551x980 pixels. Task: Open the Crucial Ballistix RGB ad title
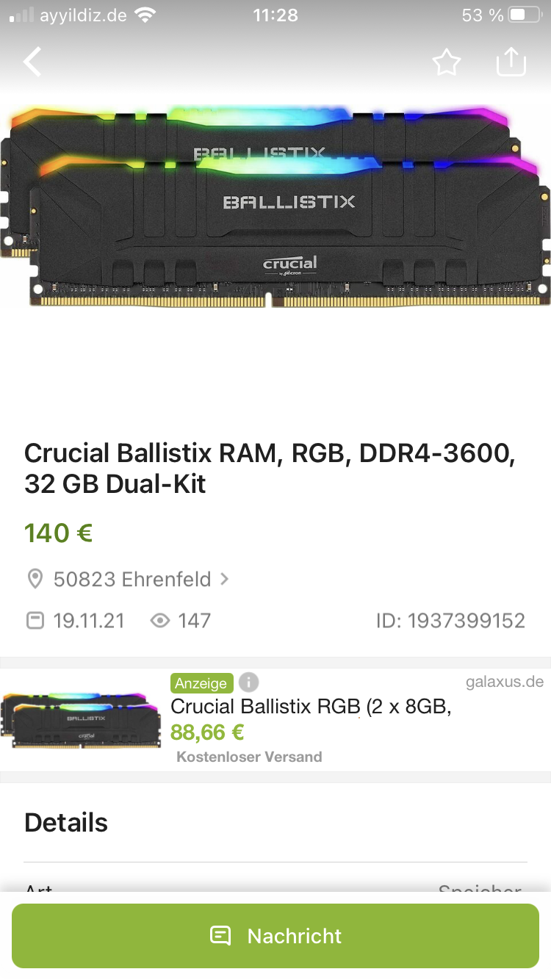point(311,707)
